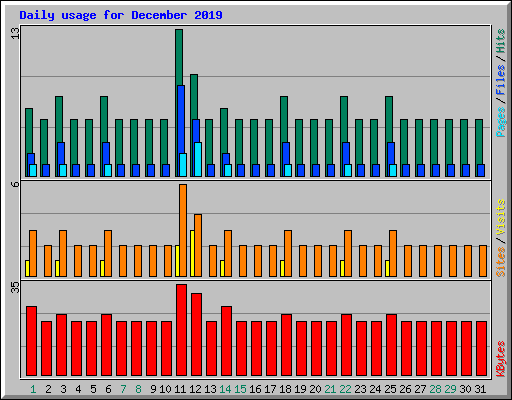Click the cyan "Pages" legend label
512x400 pixels.
[x=500, y=122]
